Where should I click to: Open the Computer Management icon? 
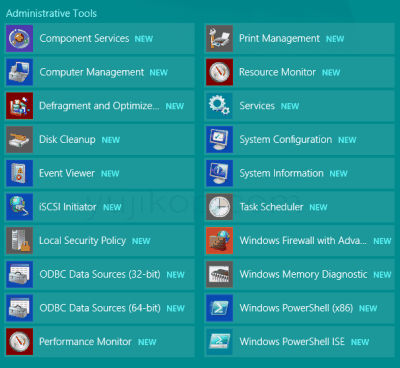click(x=19, y=72)
